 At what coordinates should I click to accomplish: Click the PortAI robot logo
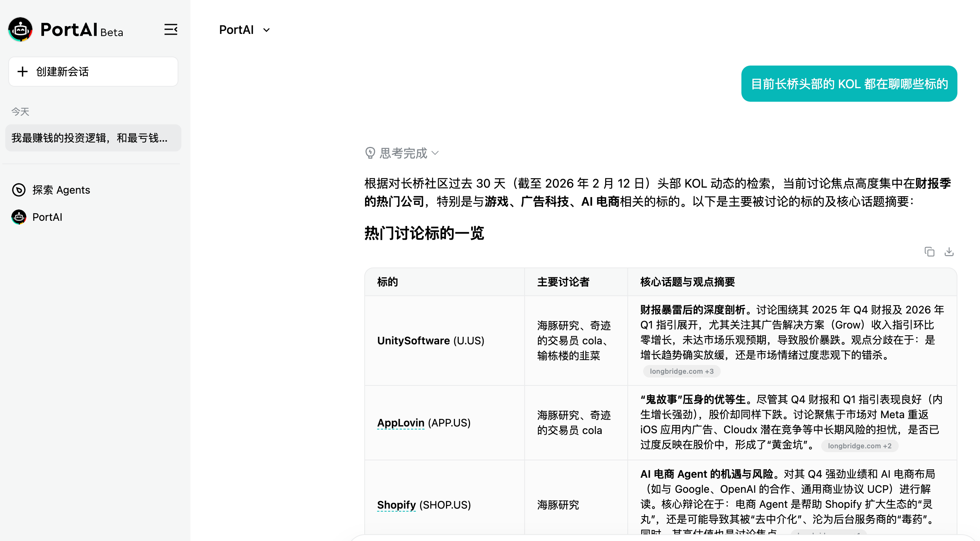(x=20, y=29)
